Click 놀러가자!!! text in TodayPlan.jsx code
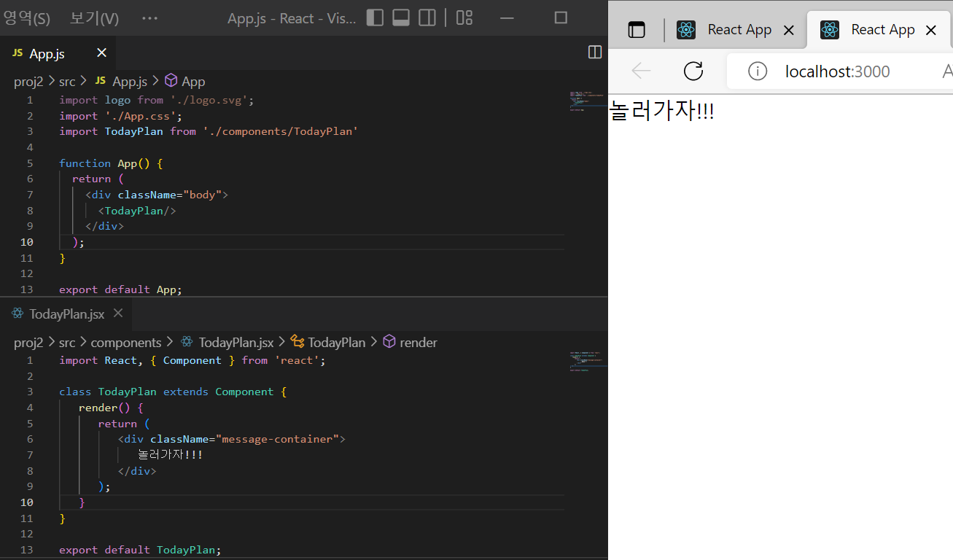953x560 pixels. [170, 455]
